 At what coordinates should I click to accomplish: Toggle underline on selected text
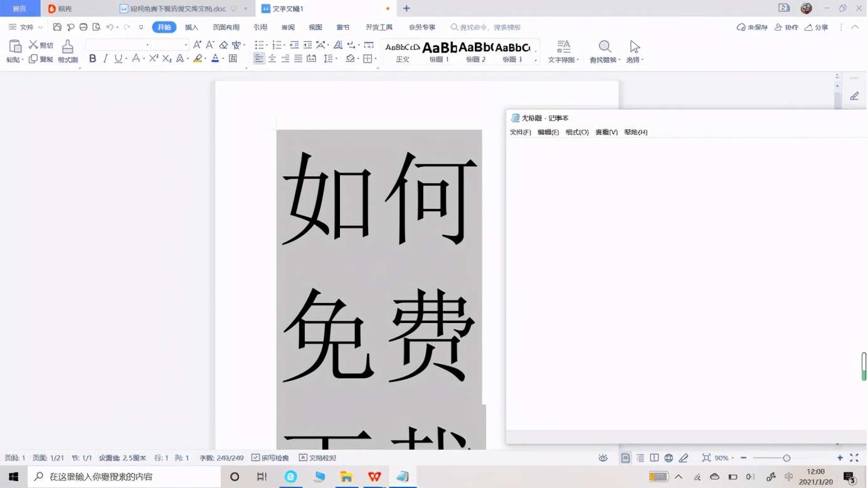[x=119, y=58]
